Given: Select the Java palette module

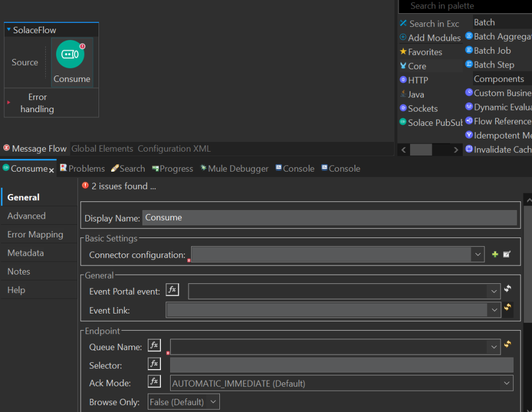Looking at the screenshot, I should [x=412, y=94].
